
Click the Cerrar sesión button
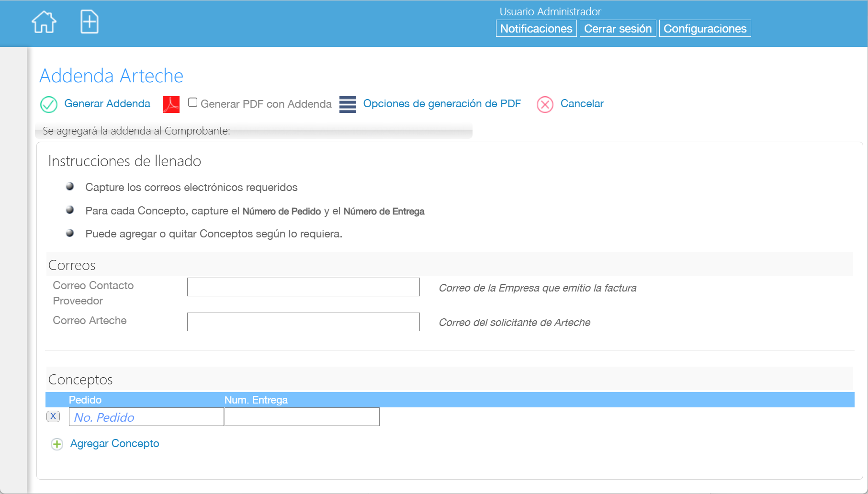point(618,29)
